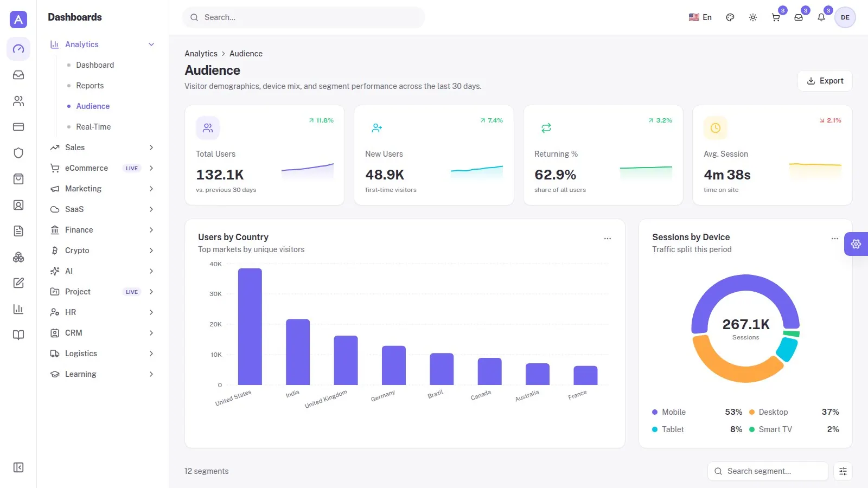Open the inbox tray icon in the left rail

point(18,75)
